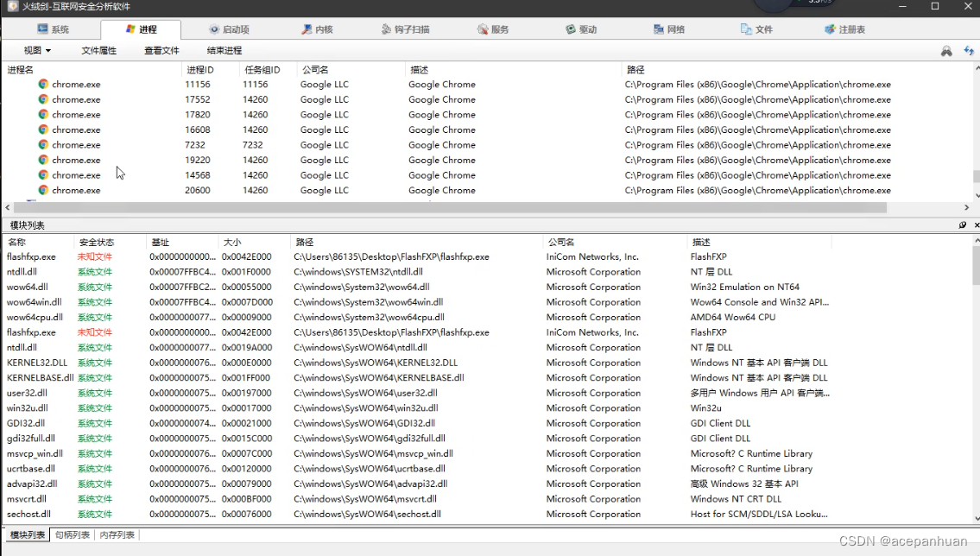Switch to the 模块列表 bottom tab

28,534
